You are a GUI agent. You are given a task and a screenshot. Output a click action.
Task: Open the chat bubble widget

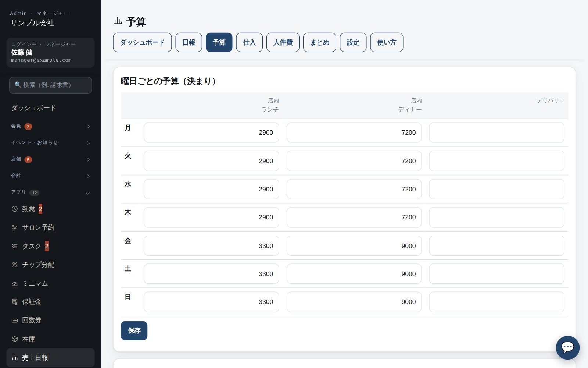tap(567, 347)
